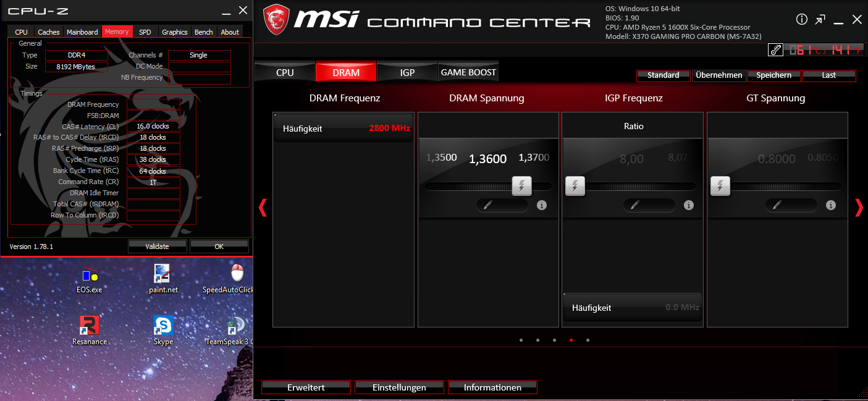Click the Standard button
Screen dimensions: 868x401
pos(664,75)
